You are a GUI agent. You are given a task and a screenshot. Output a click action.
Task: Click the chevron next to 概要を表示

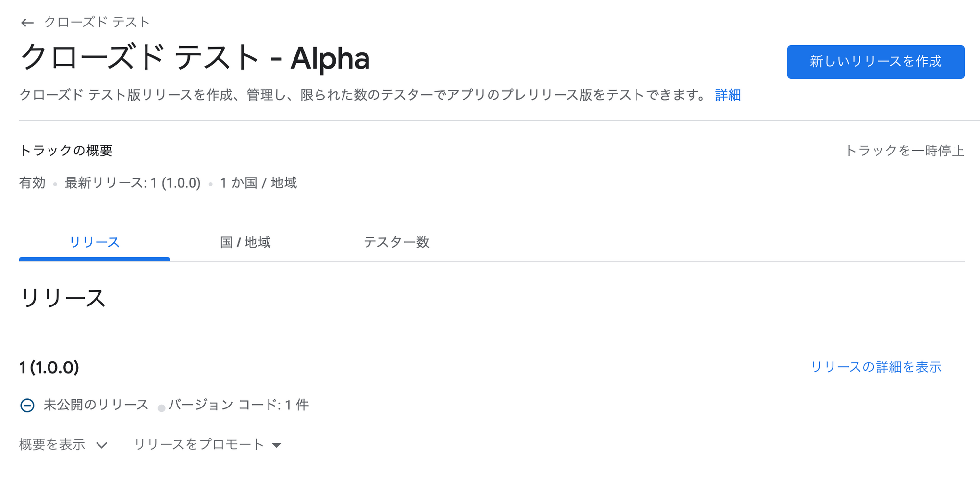(101, 445)
